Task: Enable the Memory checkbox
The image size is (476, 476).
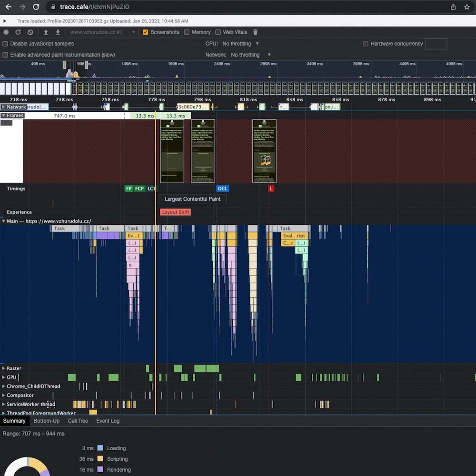Action: pyautogui.click(x=187, y=32)
